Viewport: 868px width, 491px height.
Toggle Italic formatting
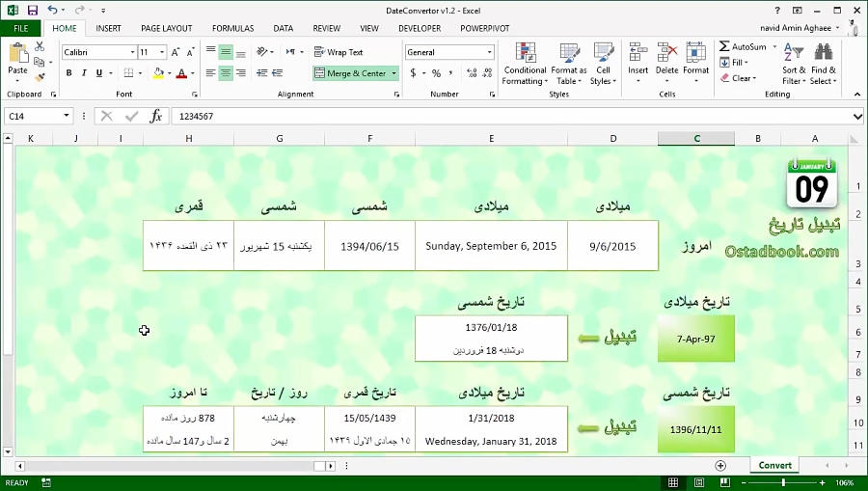coord(84,73)
